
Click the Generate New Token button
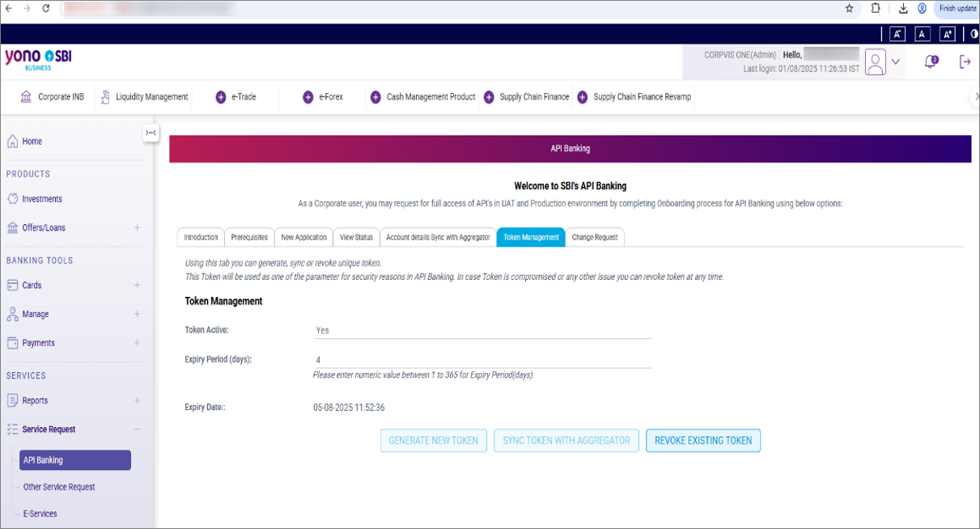434,441
